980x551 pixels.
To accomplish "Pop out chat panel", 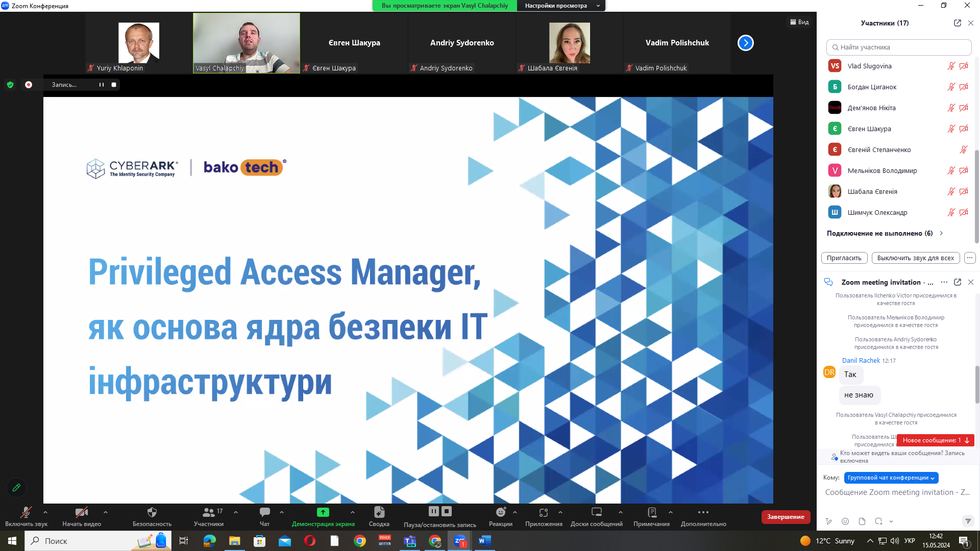I will (x=957, y=282).
